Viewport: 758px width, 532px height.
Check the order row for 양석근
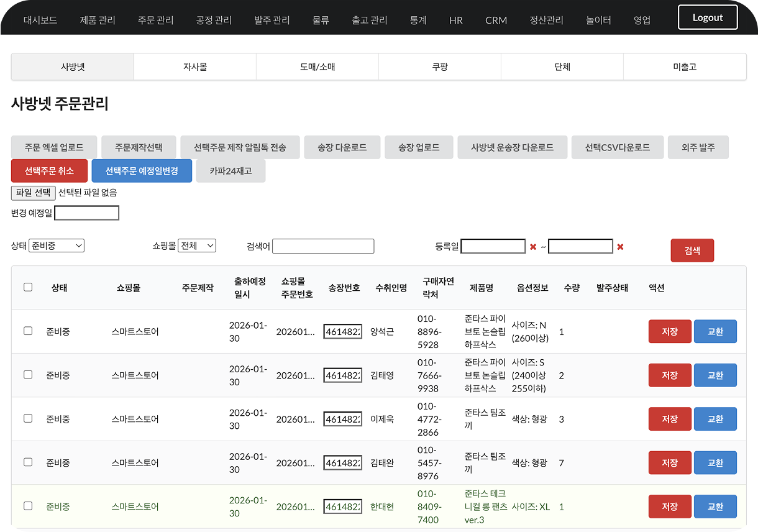(x=28, y=331)
